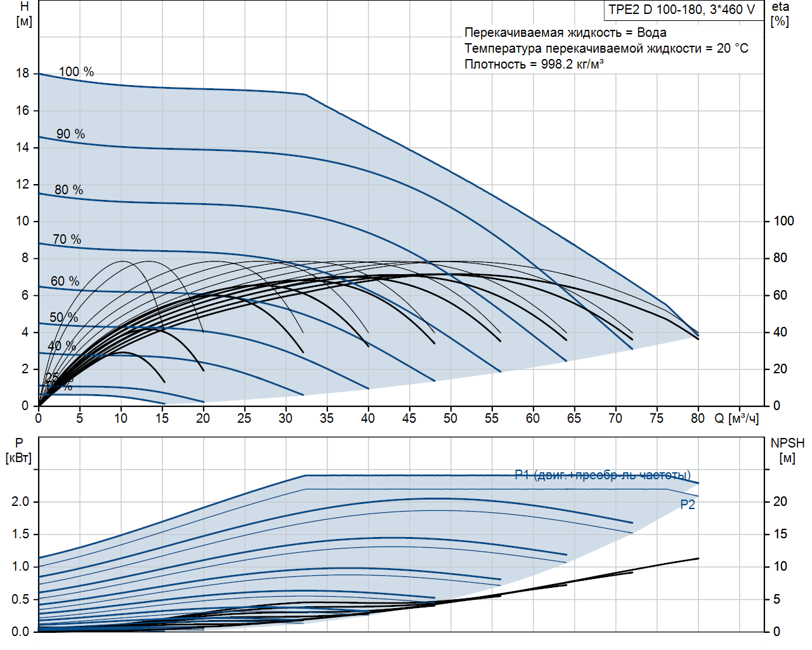Click the TPE2 D 100-180 pump title box
This screenshot has width=812, height=650.
pyautogui.click(x=682, y=10)
